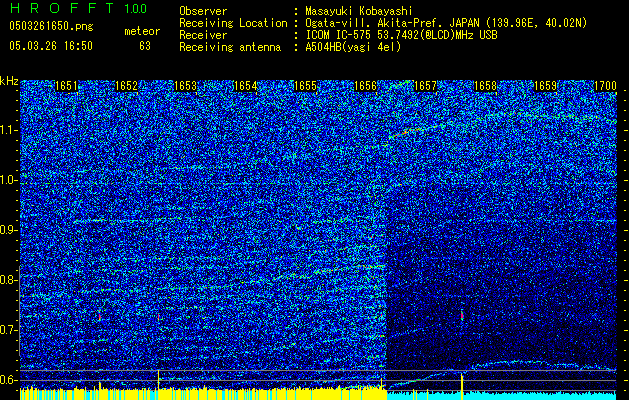Viewport: 629px width, 400px height.
Task: Click the 1.1 kHz axis label
Action: point(8,130)
